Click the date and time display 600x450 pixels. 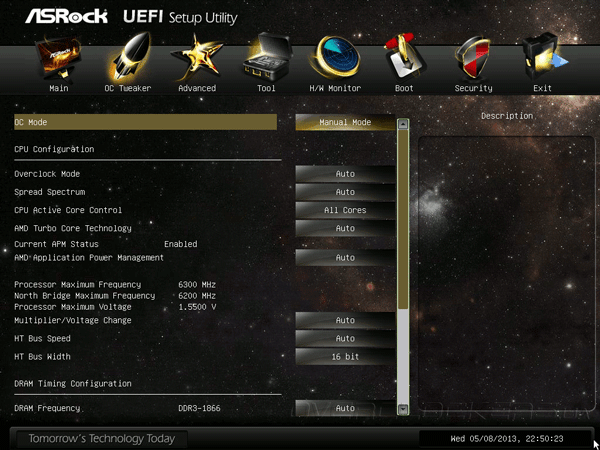[x=507, y=439]
